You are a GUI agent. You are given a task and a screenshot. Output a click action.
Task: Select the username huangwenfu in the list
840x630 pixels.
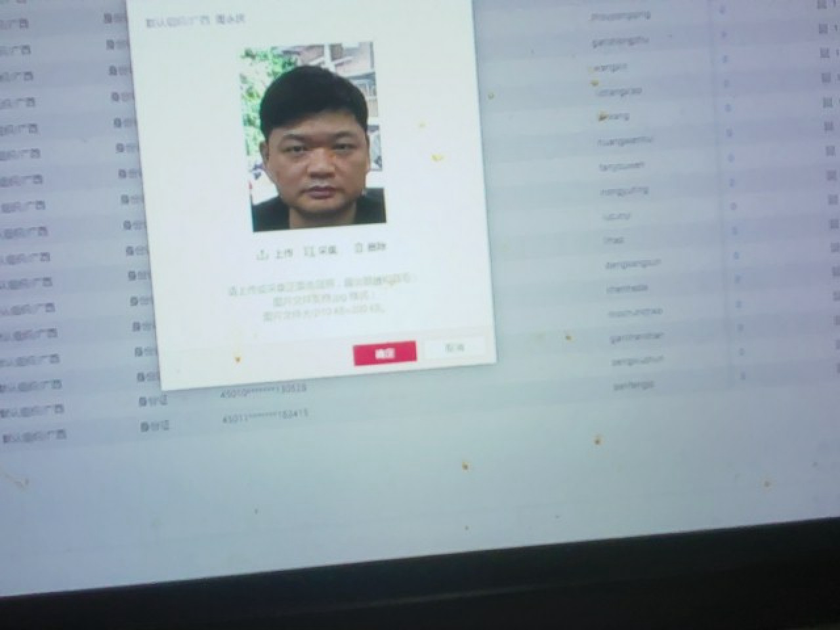pos(625,140)
